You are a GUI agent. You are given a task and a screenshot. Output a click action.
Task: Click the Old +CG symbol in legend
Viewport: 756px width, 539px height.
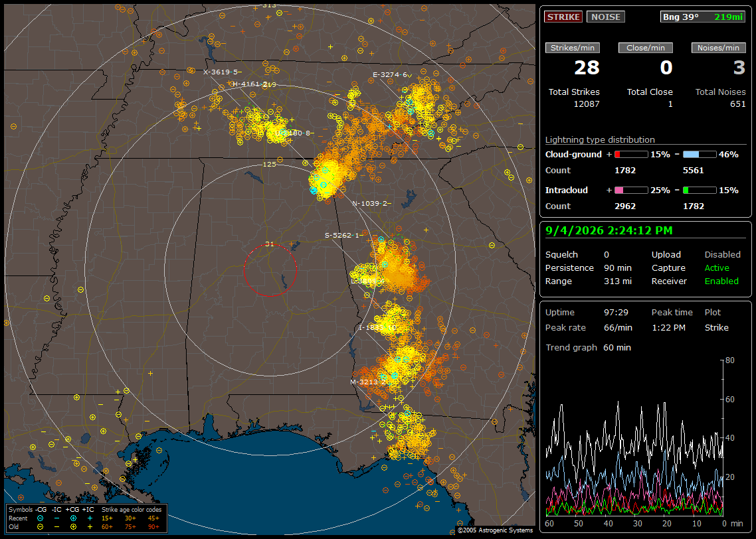point(73,527)
